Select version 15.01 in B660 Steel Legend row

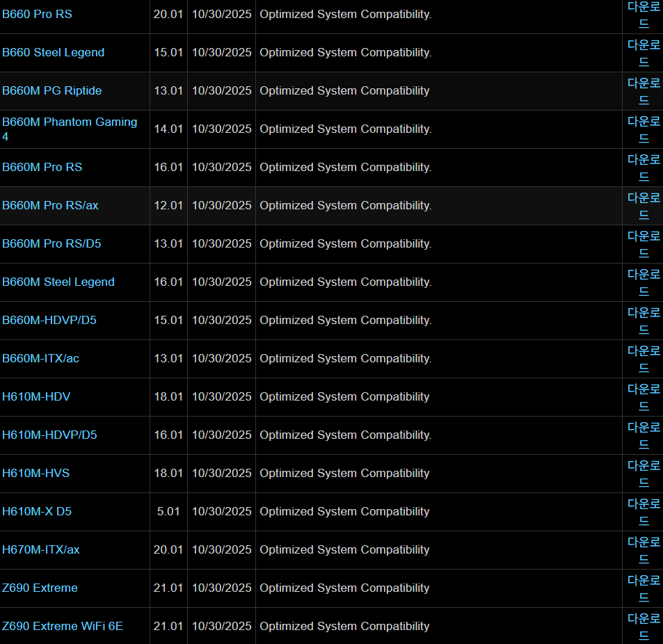coord(168,52)
